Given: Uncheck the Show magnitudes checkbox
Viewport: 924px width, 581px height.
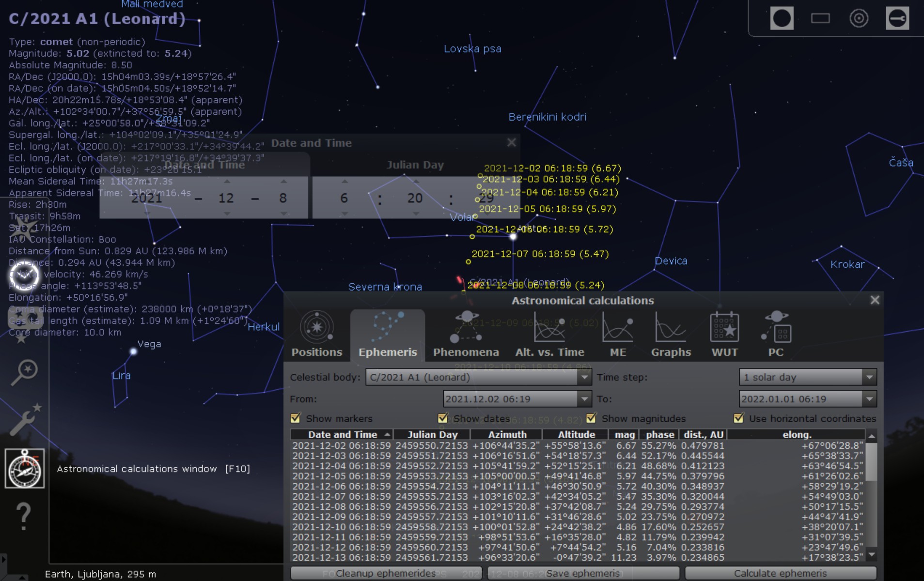Looking at the screenshot, I should (591, 418).
